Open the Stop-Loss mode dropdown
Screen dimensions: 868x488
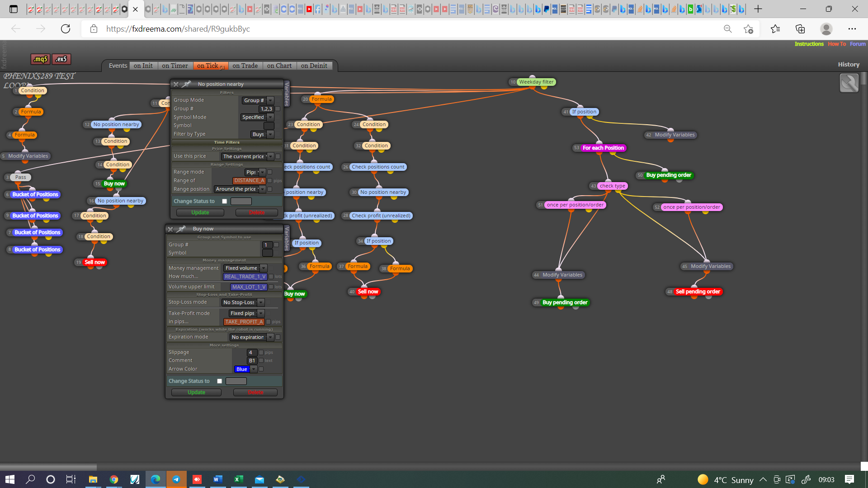tap(243, 302)
